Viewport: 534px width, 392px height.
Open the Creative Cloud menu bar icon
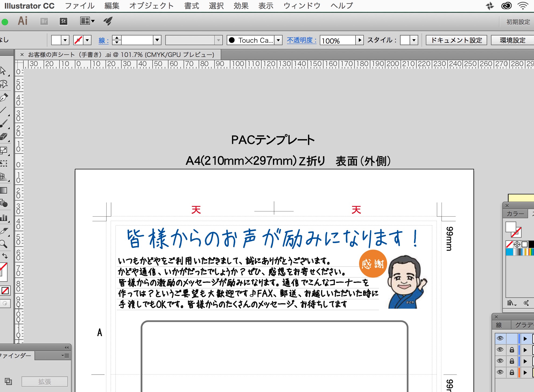point(506,6)
